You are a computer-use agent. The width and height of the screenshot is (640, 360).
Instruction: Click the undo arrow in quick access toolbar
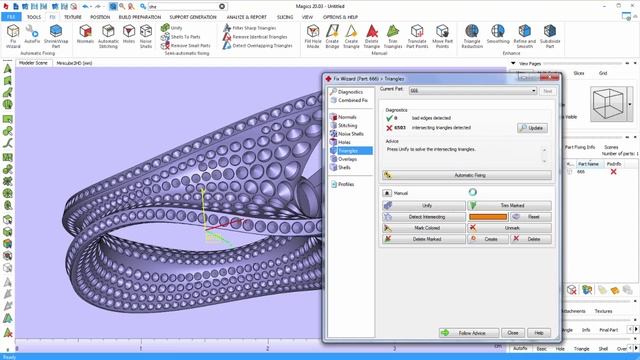pos(85,7)
